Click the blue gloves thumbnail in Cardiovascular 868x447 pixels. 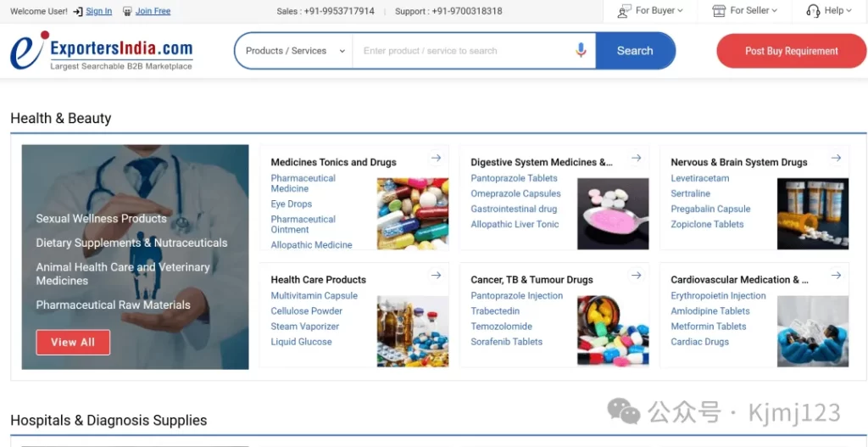813,332
